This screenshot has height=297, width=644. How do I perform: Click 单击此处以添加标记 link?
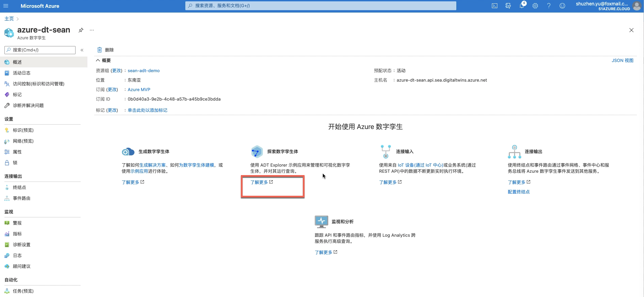pos(147,110)
